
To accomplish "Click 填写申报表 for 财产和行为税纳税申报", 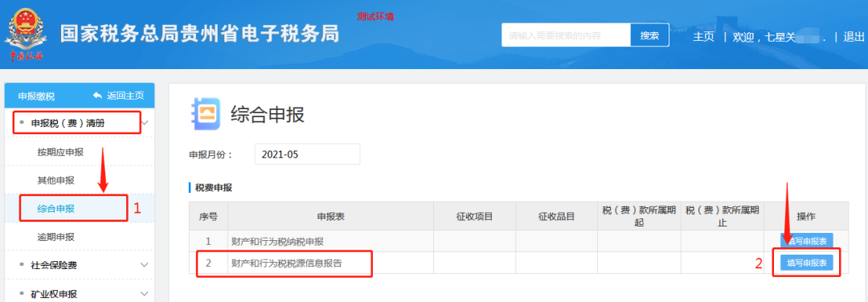I will [807, 241].
